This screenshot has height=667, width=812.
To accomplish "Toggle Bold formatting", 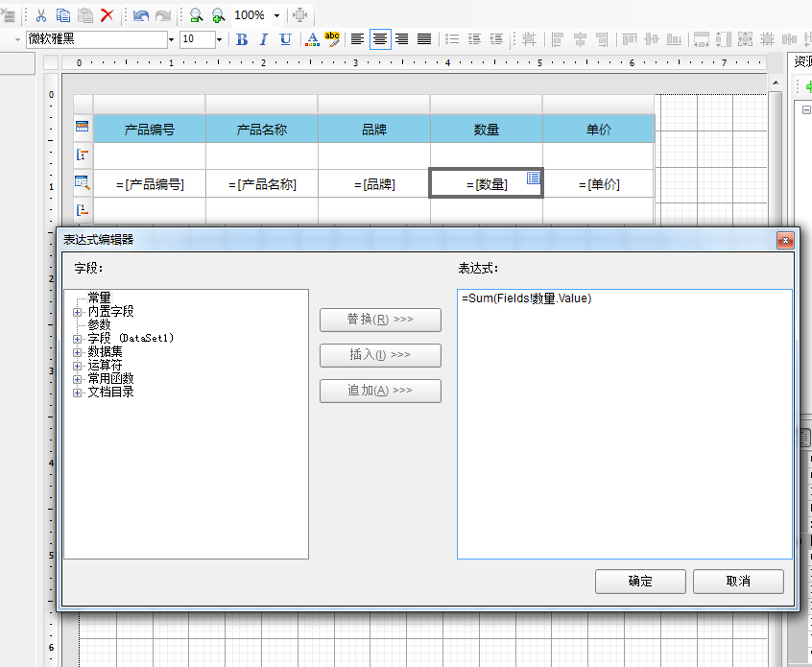I will coord(241,39).
